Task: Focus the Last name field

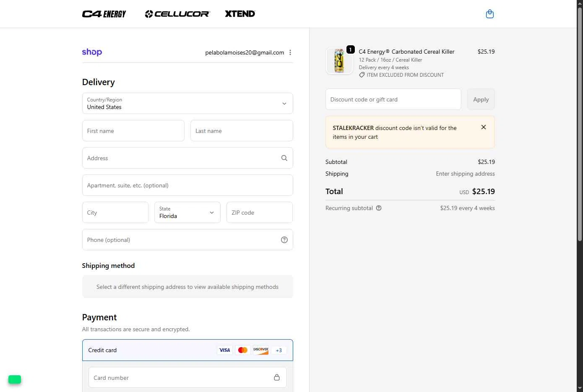Action: (x=242, y=131)
